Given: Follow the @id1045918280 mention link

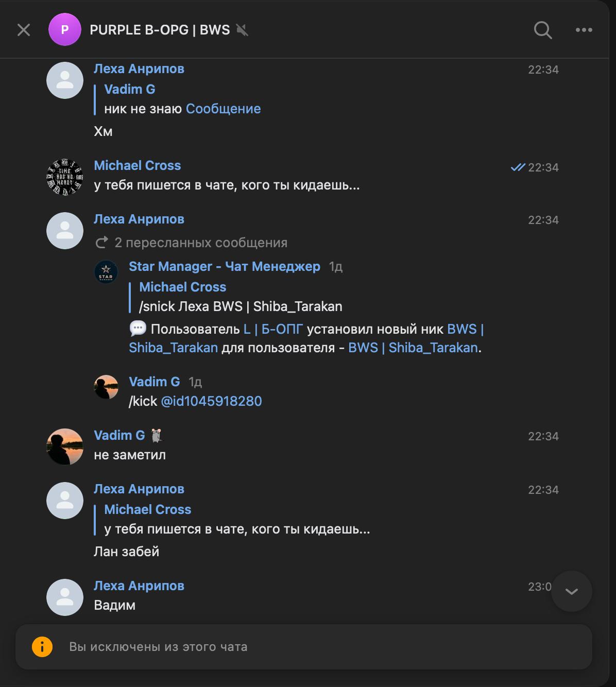Looking at the screenshot, I should (211, 401).
